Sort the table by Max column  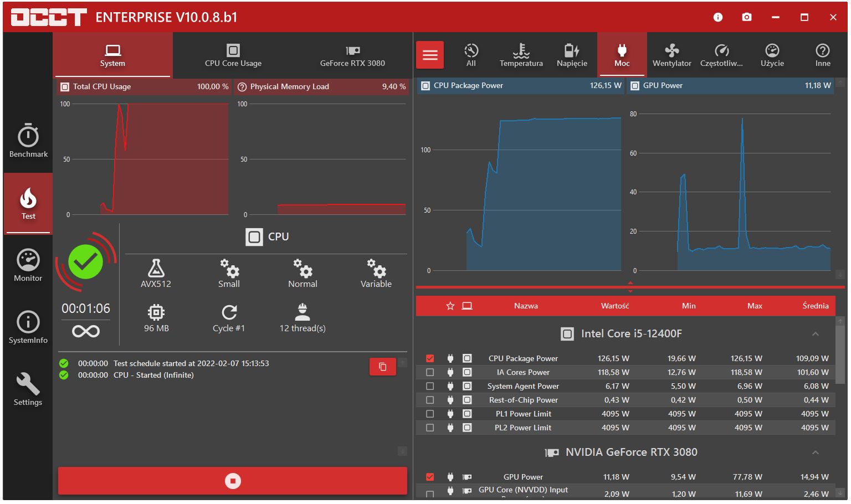tap(755, 306)
